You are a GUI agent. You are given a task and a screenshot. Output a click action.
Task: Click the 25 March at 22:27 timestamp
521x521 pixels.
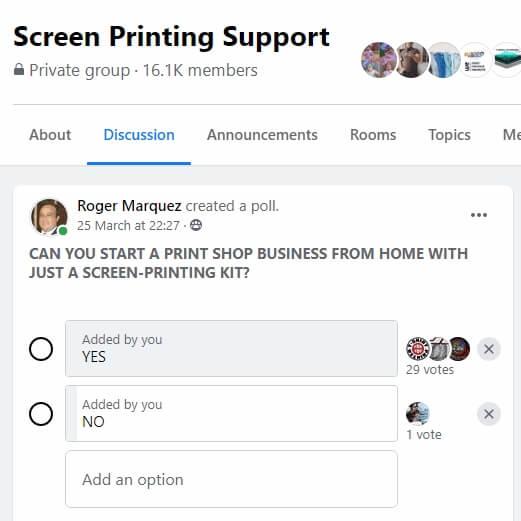(128, 226)
